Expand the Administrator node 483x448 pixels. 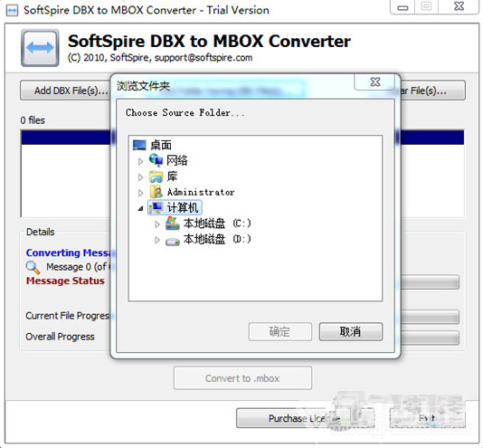point(140,193)
